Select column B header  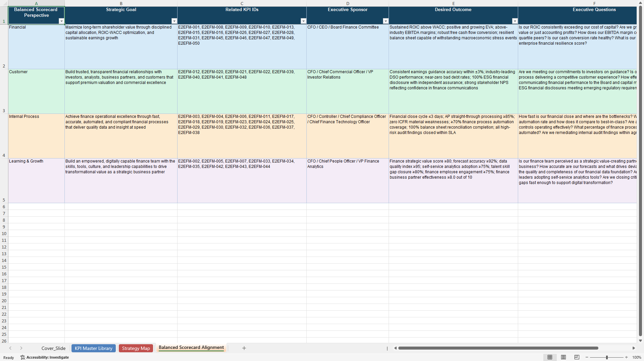click(121, 3)
